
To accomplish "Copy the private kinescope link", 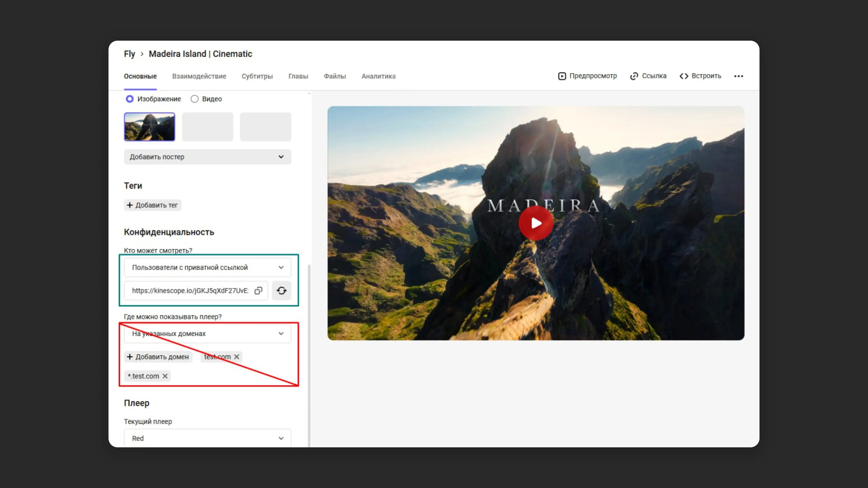I will coord(258,291).
